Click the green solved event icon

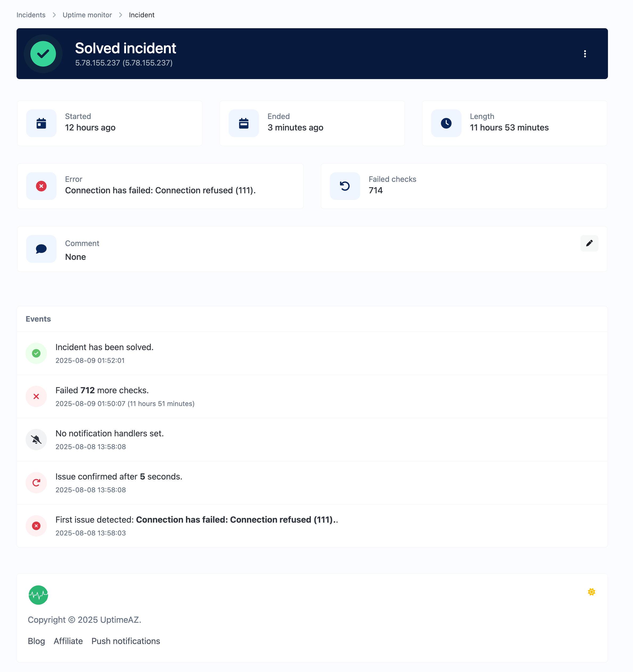[x=36, y=353]
